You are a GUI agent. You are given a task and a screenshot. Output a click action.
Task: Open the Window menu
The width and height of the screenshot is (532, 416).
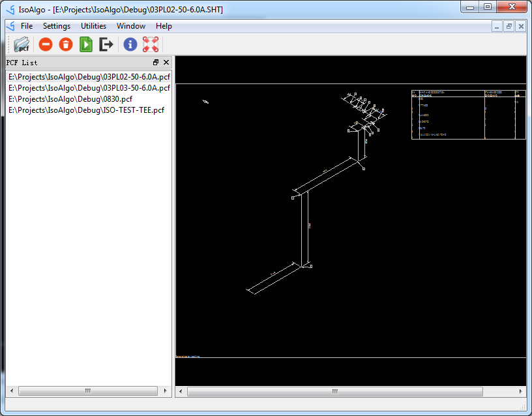(131, 26)
